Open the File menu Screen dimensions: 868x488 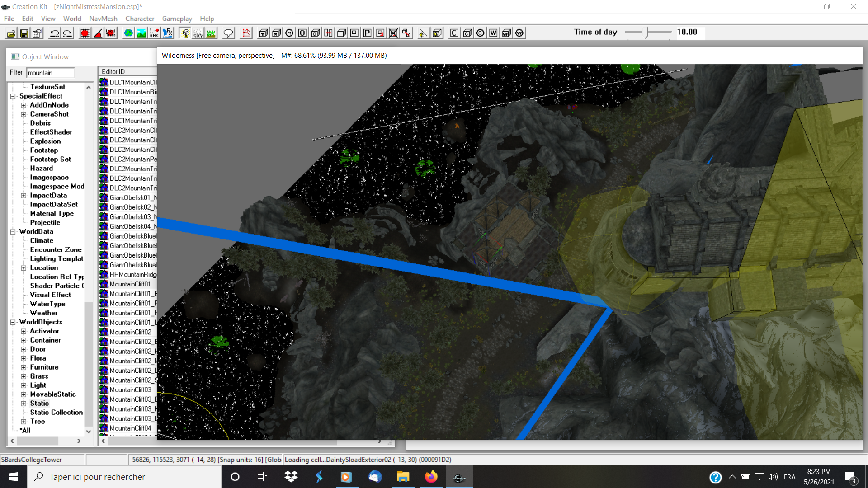(9, 19)
